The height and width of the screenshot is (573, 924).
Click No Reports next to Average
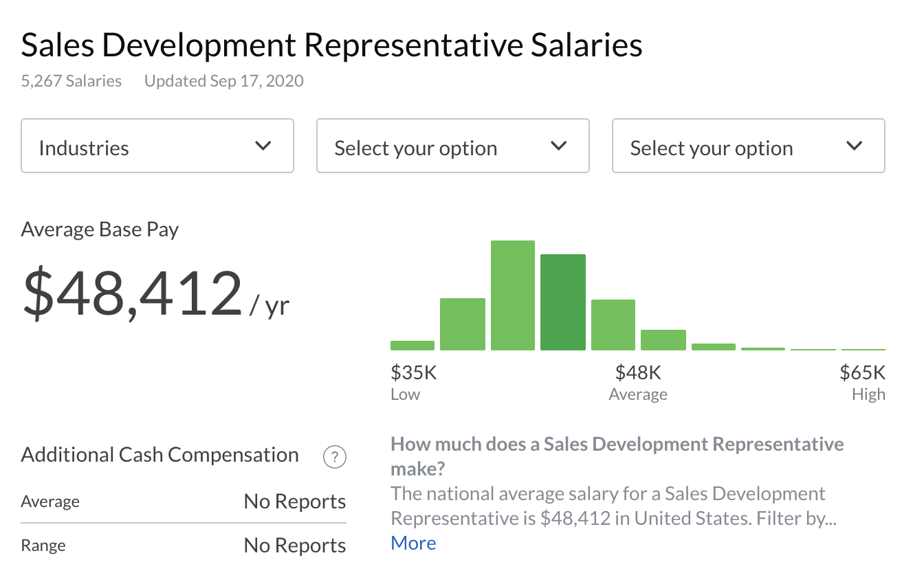(x=294, y=501)
